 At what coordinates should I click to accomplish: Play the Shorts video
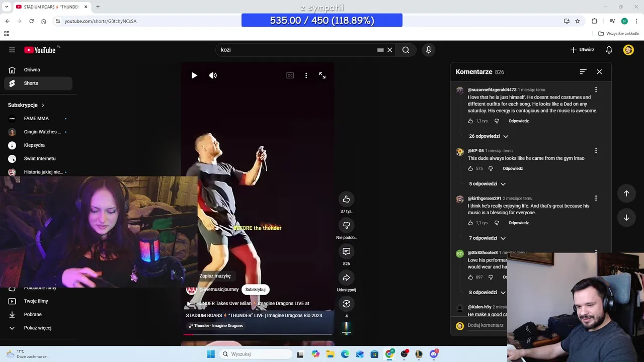coord(194,75)
